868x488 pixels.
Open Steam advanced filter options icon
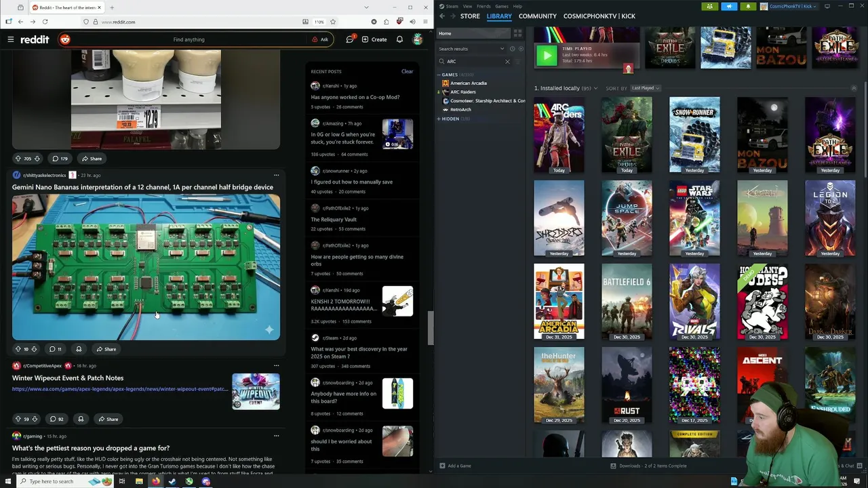(x=518, y=62)
